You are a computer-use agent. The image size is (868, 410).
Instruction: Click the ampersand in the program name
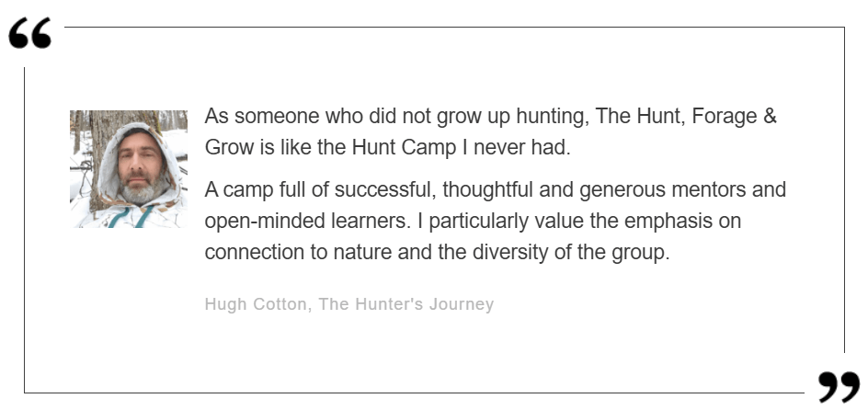[x=770, y=116]
